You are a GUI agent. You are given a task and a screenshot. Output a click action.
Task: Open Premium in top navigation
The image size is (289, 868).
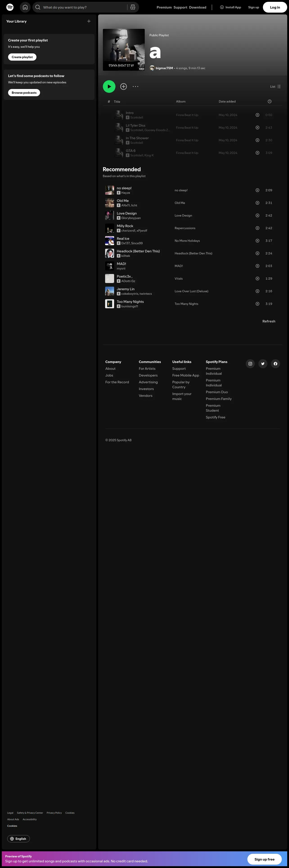click(x=164, y=7)
